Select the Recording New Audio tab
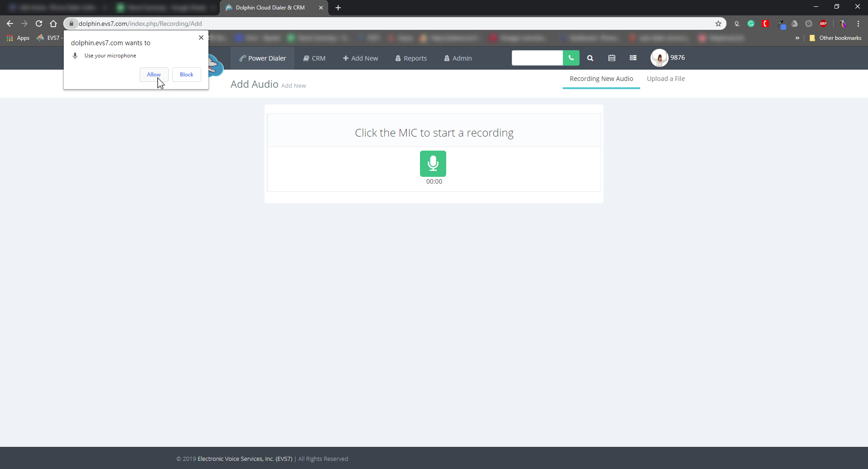The image size is (868, 469). [601, 79]
